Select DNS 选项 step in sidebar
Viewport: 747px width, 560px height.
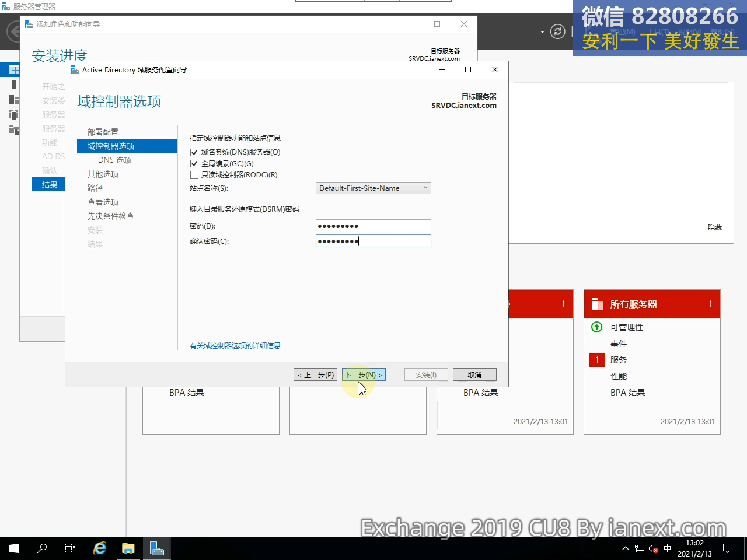coord(115,160)
